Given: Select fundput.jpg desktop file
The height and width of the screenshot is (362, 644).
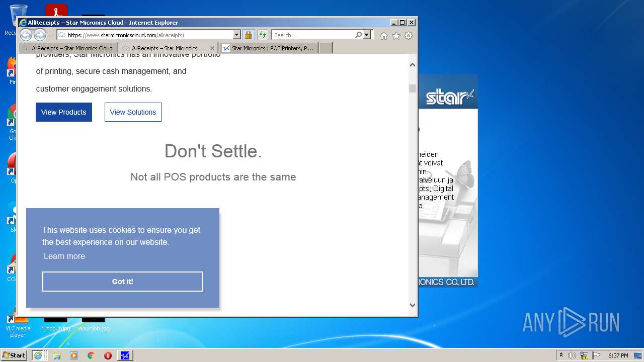Looking at the screenshot, I should click(x=55, y=324).
